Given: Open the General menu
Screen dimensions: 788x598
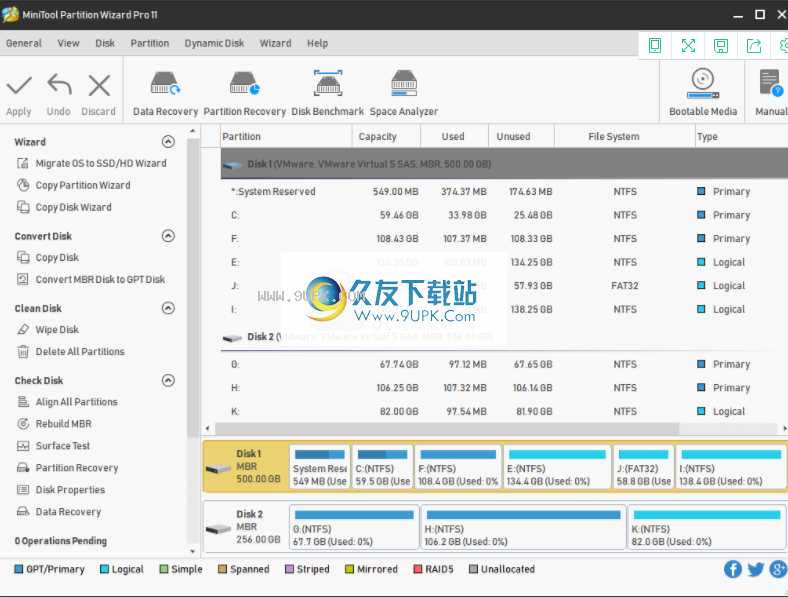Looking at the screenshot, I should [x=24, y=43].
